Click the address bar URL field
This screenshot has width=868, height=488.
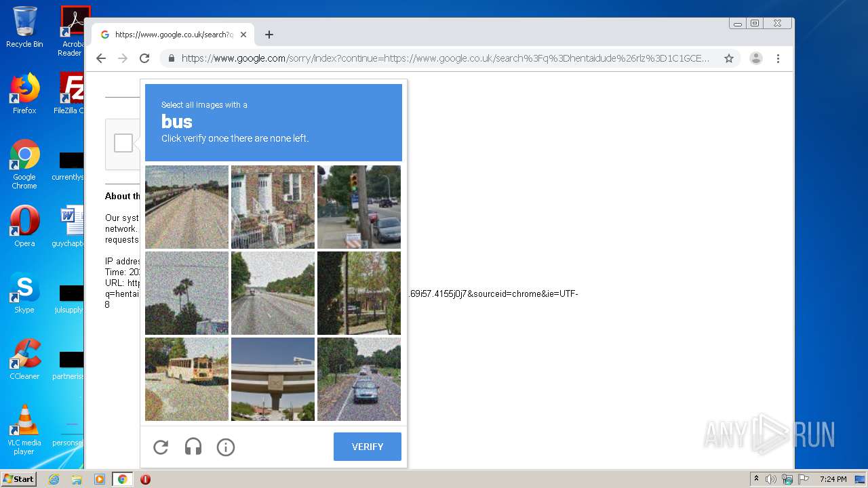coord(445,58)
